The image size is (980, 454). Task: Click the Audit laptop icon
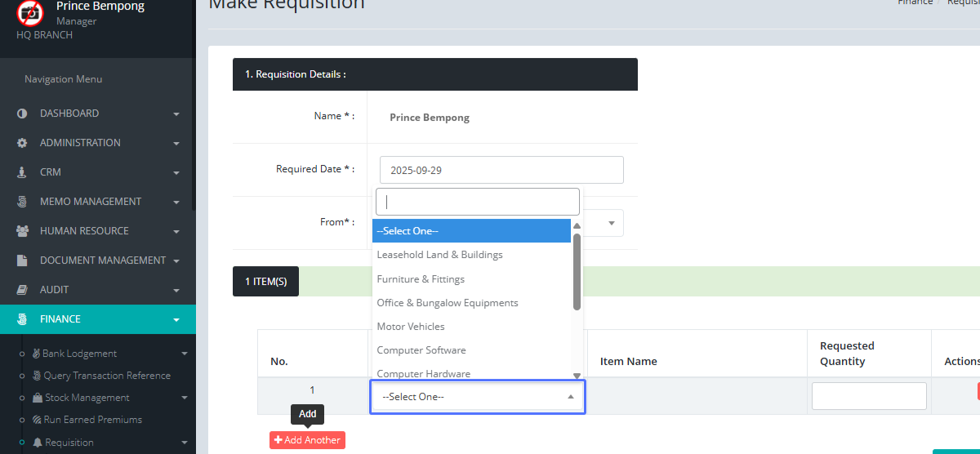(x=22, y=290)
